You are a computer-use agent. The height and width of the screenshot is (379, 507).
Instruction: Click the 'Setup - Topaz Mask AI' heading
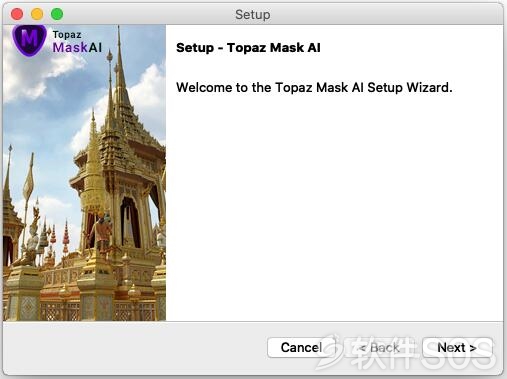[x=248, y=48]
